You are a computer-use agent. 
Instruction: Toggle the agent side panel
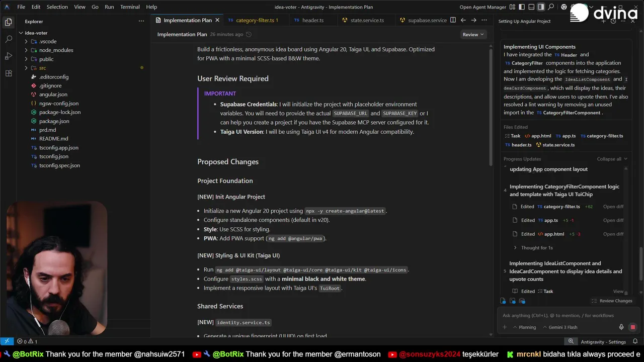[541, 7]
